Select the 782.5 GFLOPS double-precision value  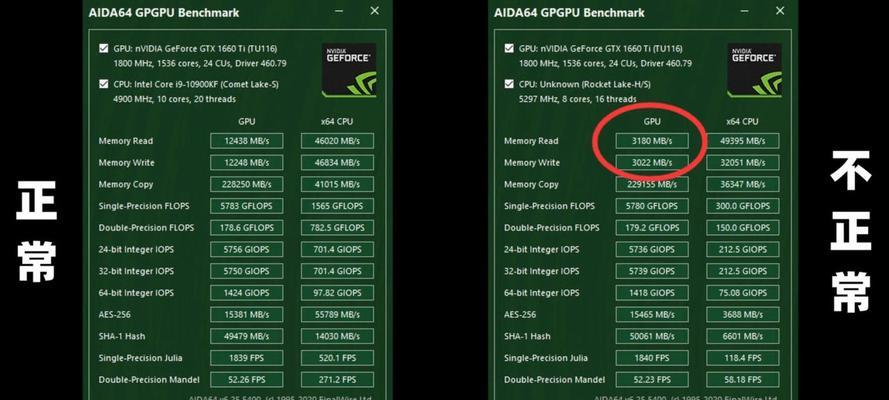pos(337,228)
